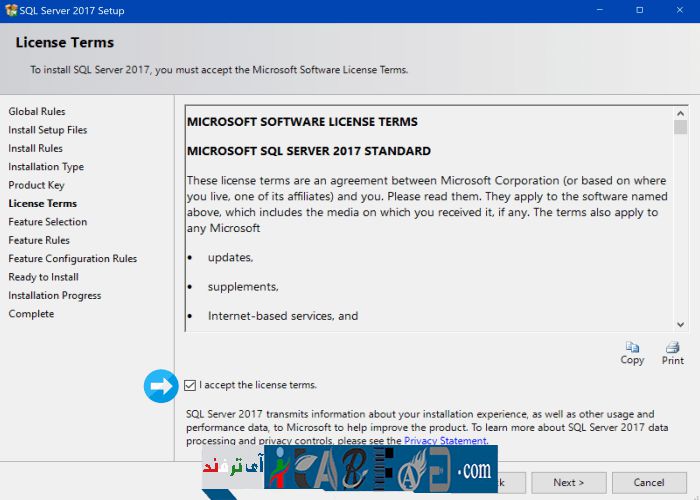Click the license text scrollbar down arrow
The image size is (700, 500).
pos(680,324)
